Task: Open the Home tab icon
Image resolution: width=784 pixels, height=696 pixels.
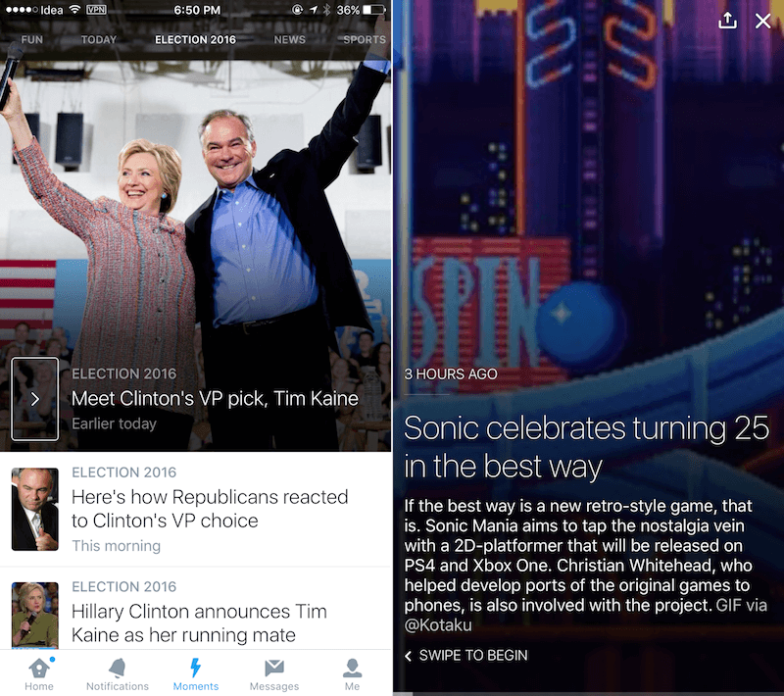Action: [x=39, y=668]
